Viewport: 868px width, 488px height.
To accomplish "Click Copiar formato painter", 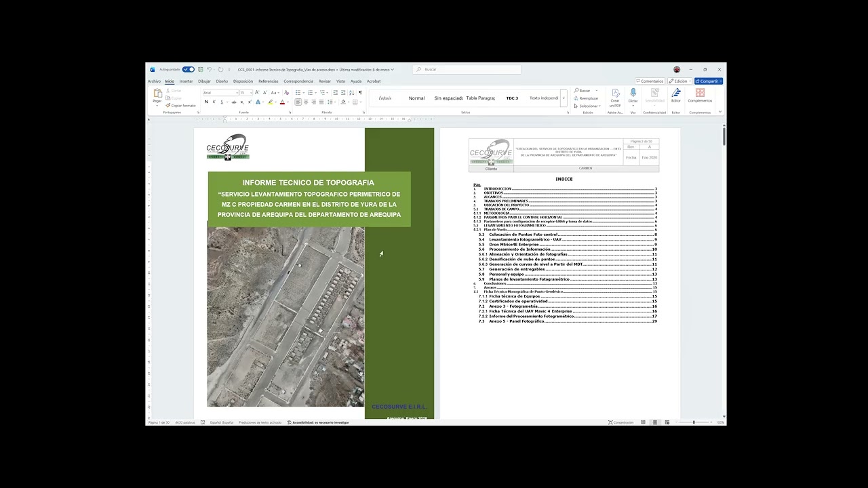I will (x=180, y=106).
